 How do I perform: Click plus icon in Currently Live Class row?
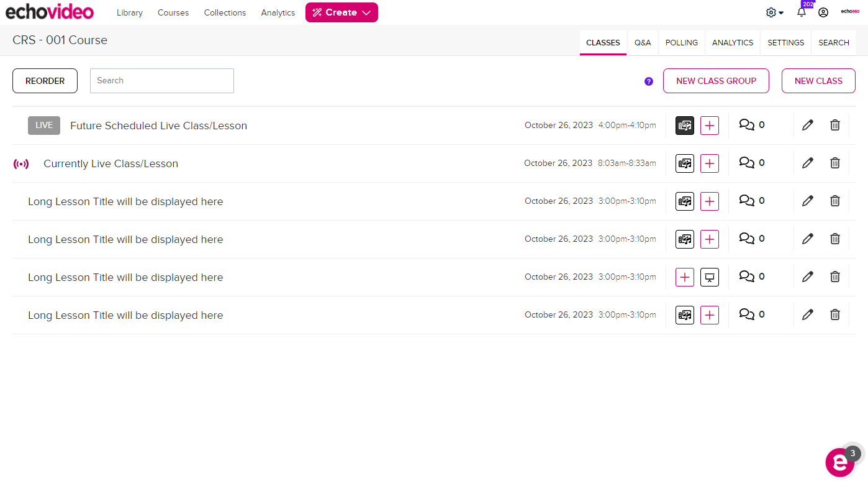point(710,163)
